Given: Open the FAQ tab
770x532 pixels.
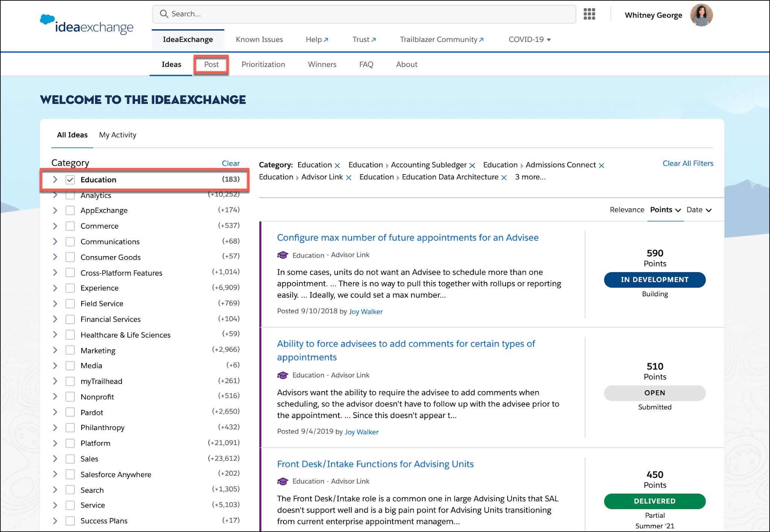Looking at the screenshot, I should (x=366, y=64).
